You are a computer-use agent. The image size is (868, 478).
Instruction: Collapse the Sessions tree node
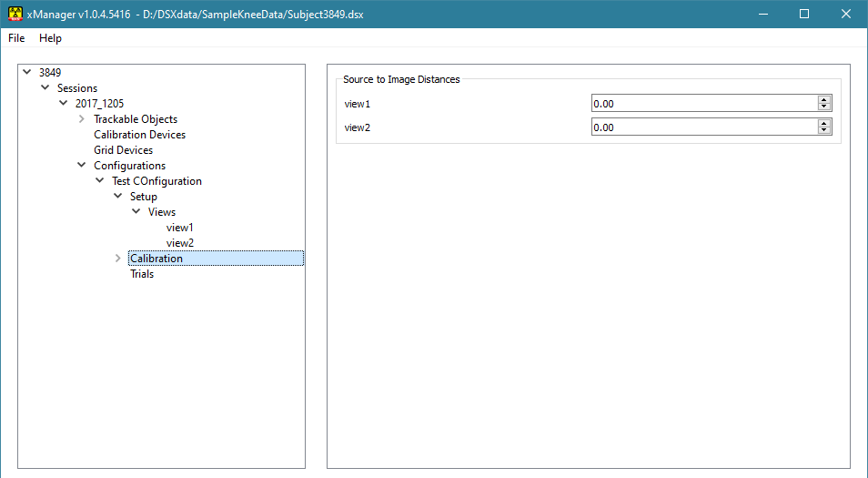click(x=45, y=87)
